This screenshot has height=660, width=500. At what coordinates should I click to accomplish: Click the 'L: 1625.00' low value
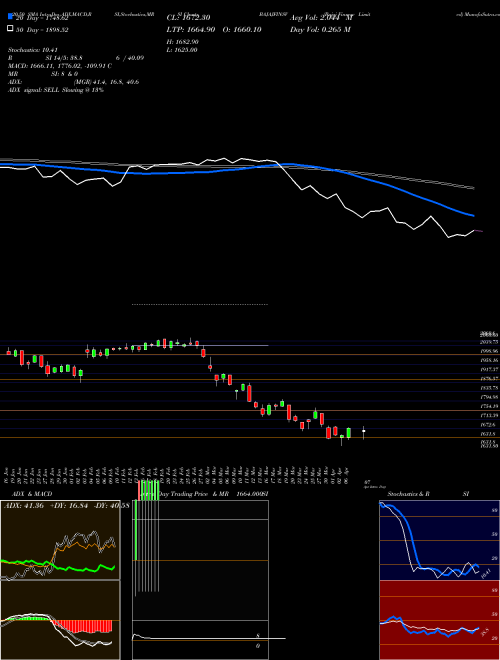click(182, 50)
